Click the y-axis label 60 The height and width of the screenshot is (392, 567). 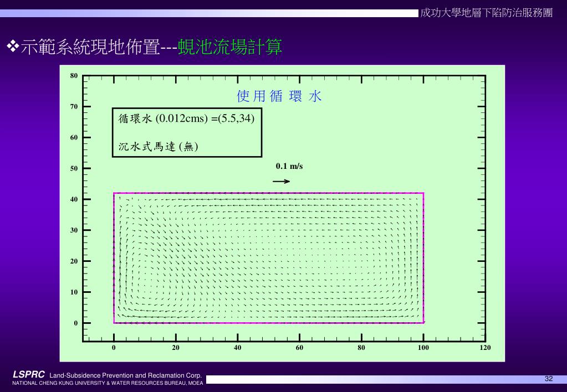pyautogui.click(x=74, y=138)
